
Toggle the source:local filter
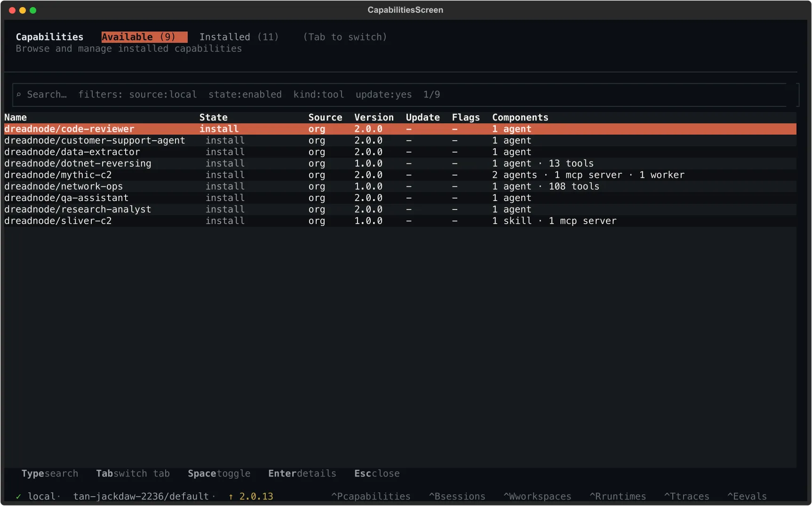[x=163, y=95]
